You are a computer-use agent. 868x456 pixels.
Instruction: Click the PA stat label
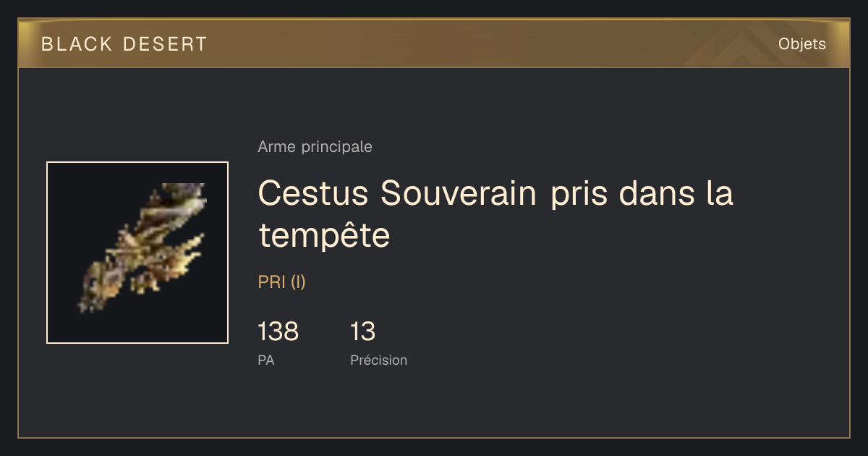click(x=265, y=360)
